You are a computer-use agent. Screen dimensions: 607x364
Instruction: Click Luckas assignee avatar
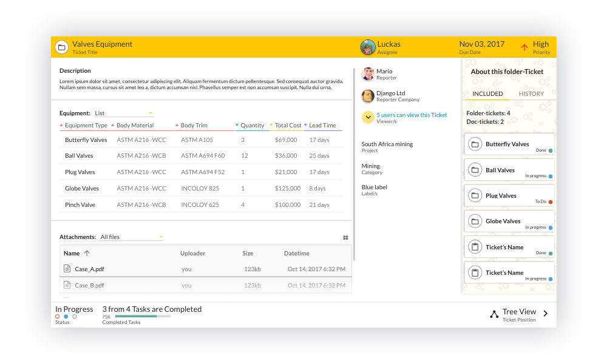coord(368,47)
